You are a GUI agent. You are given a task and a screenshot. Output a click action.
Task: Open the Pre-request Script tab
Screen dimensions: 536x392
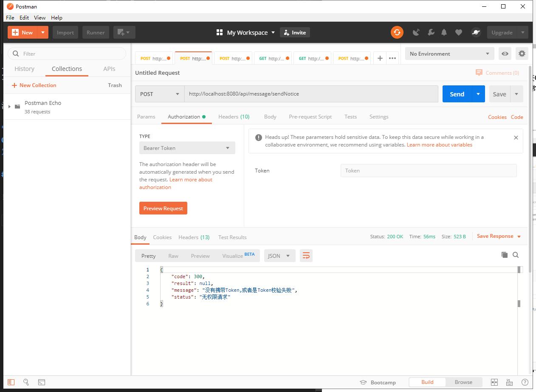pyautogui.click(x=310, y=117)
